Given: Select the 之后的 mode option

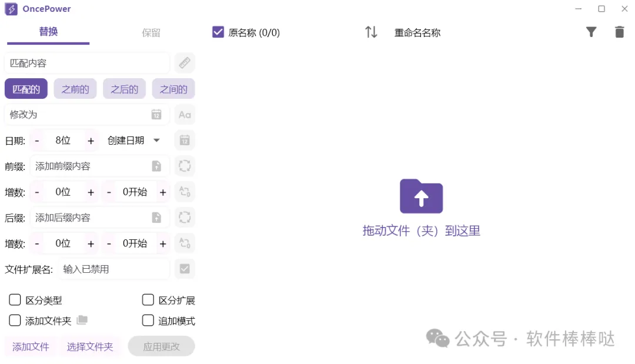Looking at the screenshot, I should 124,89.
